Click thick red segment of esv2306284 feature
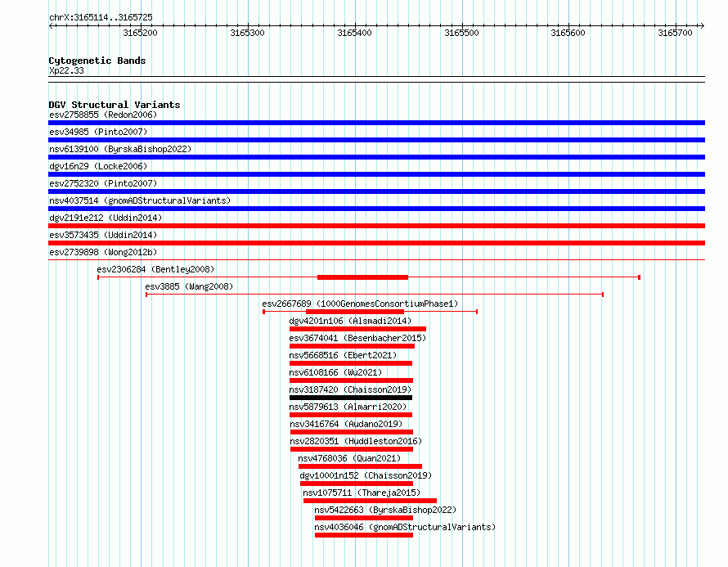This screenshot has height=567, width=728. (362, 277)
